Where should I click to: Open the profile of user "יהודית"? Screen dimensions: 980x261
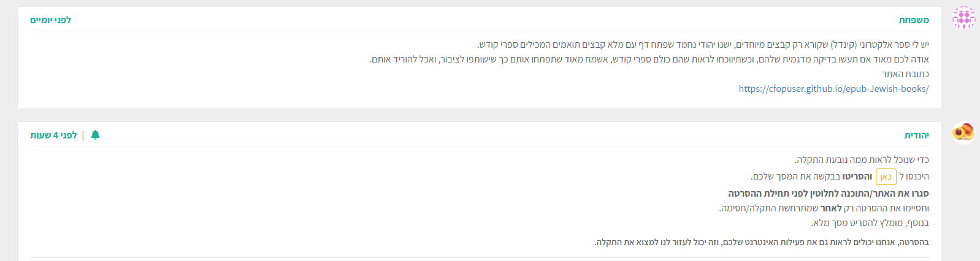click(x=916, y=135)
